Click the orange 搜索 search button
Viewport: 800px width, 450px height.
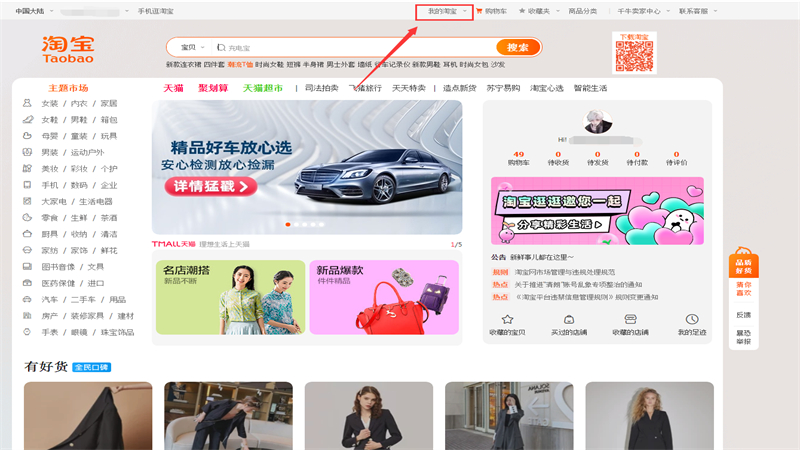click(518, 47)
